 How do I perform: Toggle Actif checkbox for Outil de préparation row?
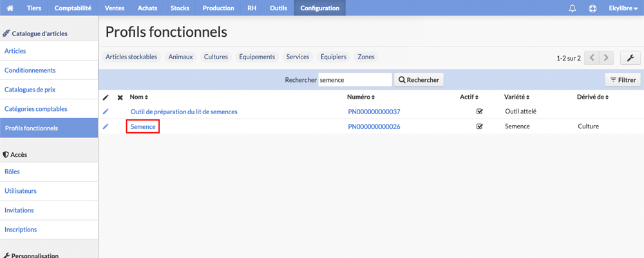(x=479, y=111)
